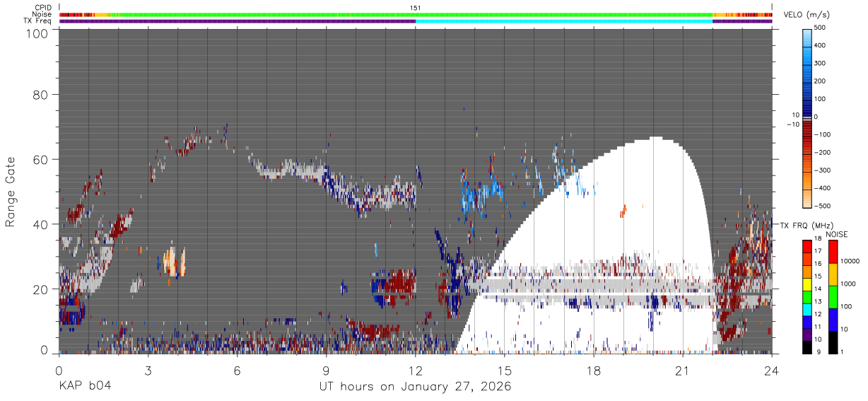Click the hour '3' tick label
Image resolution: width=868 pixels, height=401 pixels.
click(148, 370)
